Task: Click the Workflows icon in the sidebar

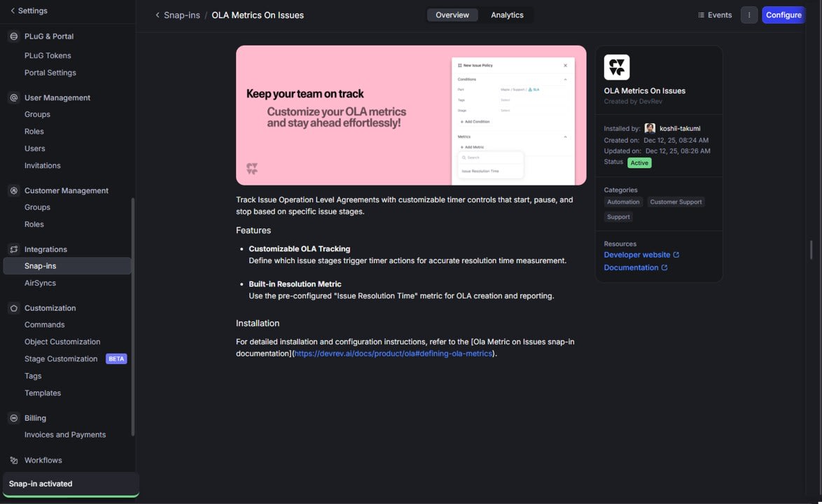Action: click(x=13, y=460)
